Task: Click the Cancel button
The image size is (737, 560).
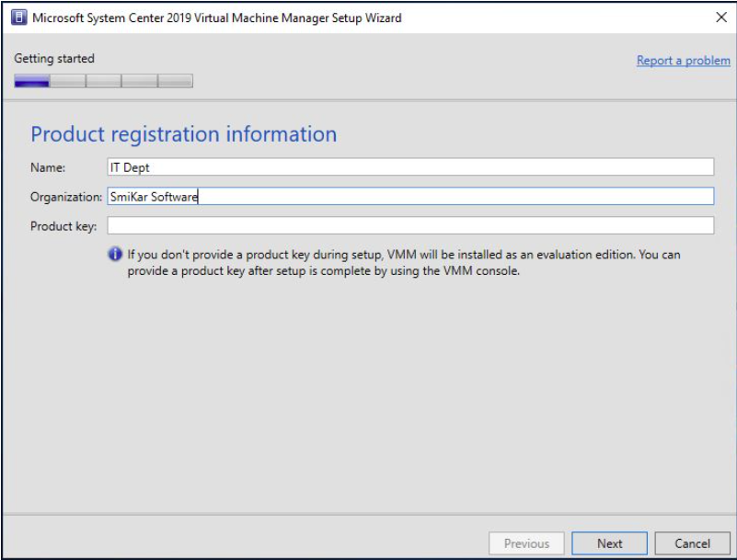Action: tap(692, 543)
